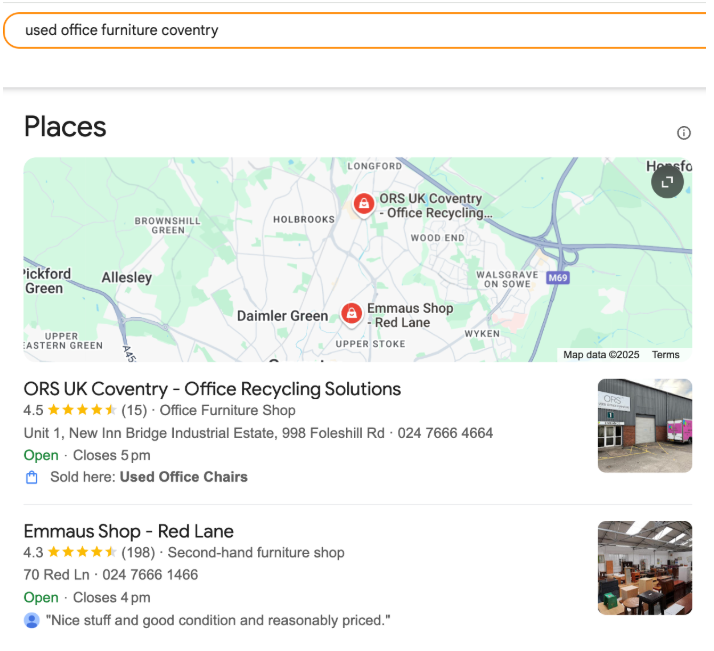Click phone number 024 7666 1466
Viewport: 714px width, 651px height.
[150, 575]
